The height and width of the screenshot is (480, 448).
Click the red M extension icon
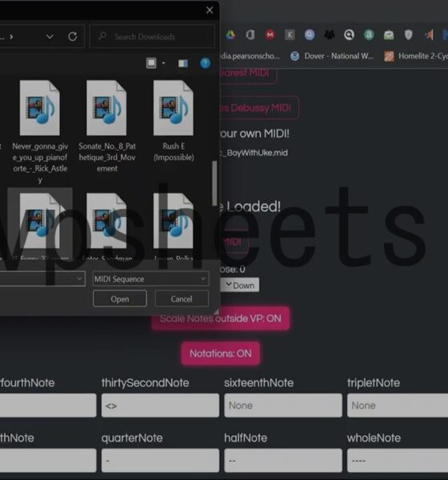[270, 35]
